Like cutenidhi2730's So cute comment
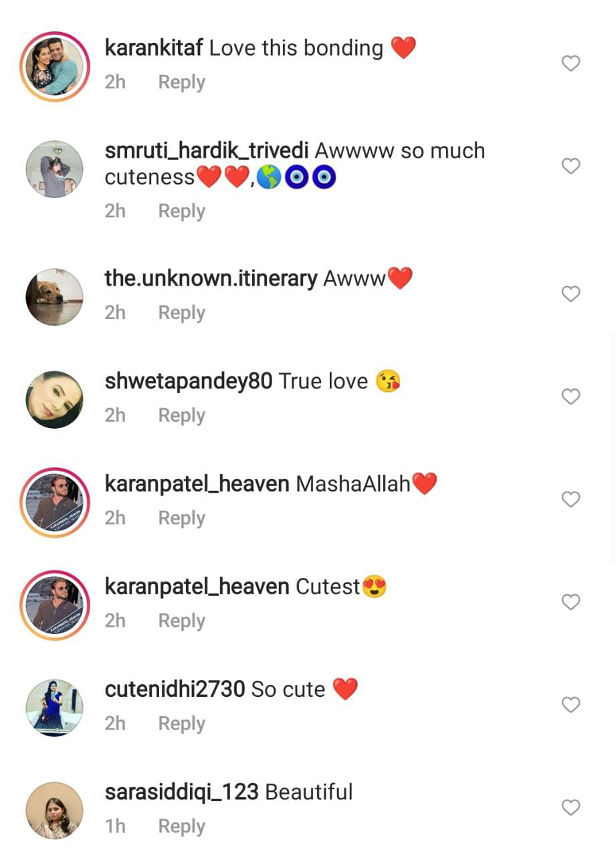616x856 pixels. pos(571,705)
